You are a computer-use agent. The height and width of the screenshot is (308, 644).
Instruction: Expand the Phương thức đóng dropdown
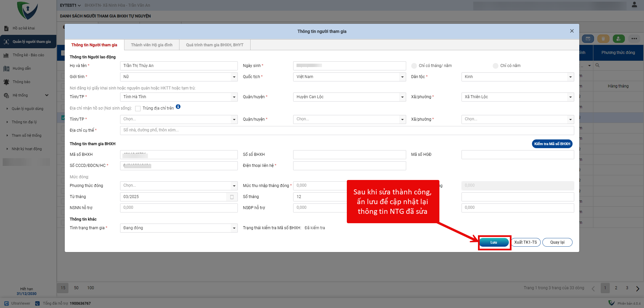click(x=234, y=186)
